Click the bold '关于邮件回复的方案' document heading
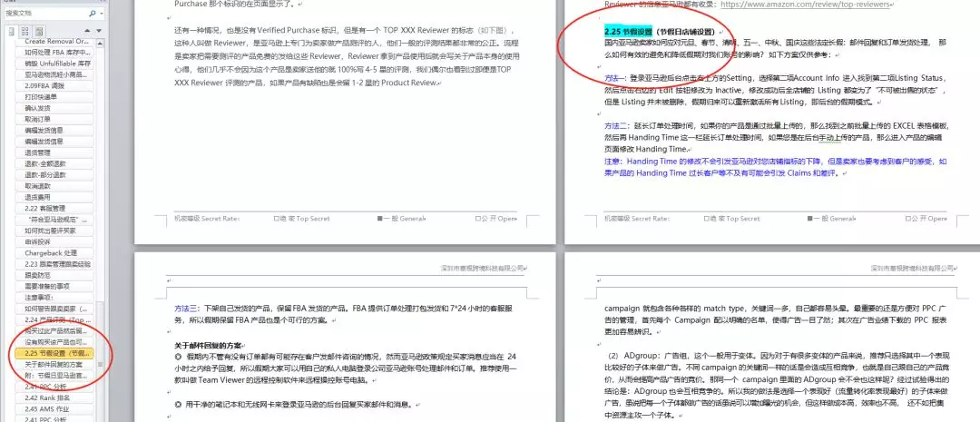980x422 pixels. [208, 345]
